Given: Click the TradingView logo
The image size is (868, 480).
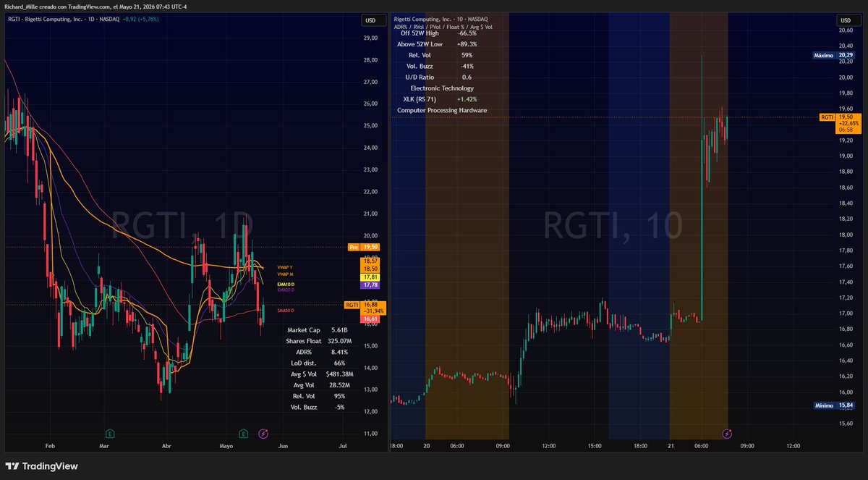Looking at the screenshot, I should coord(41,466).
